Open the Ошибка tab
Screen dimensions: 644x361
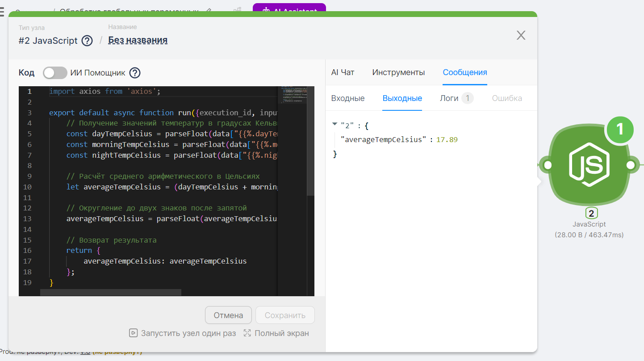point(507,98)
